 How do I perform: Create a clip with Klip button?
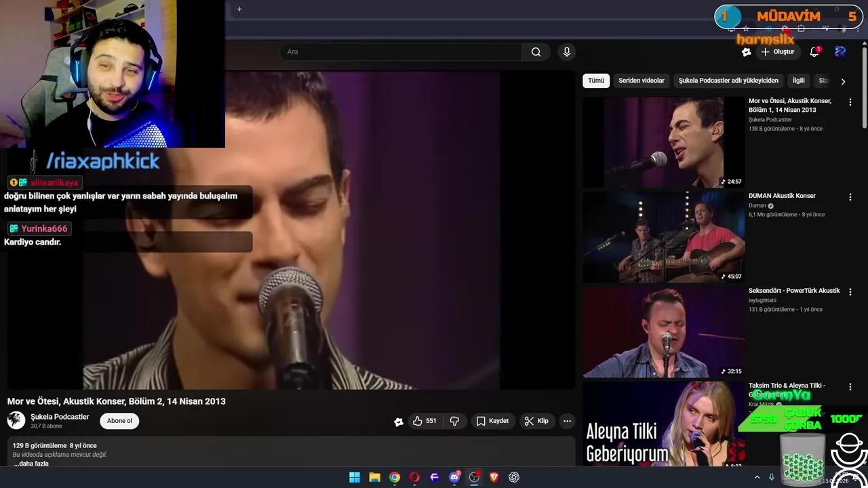pyautogui.click(x=536, y=421)
